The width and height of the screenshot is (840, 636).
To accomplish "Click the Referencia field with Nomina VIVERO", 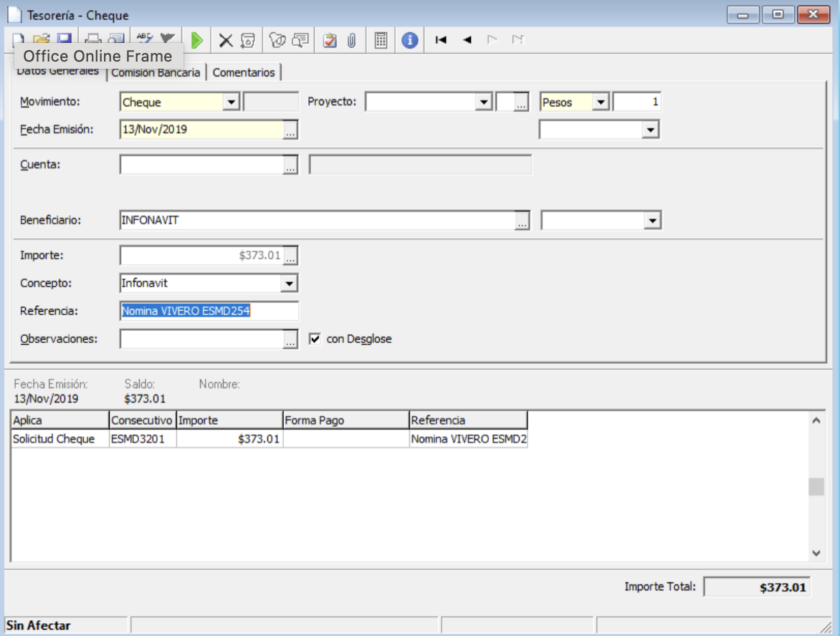I will pos(209,311).
